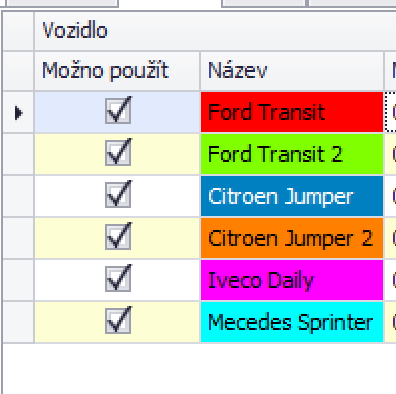This screenshot has height=394, width=396.
Task: Sort by the Název column header
Action: (292, 71)
